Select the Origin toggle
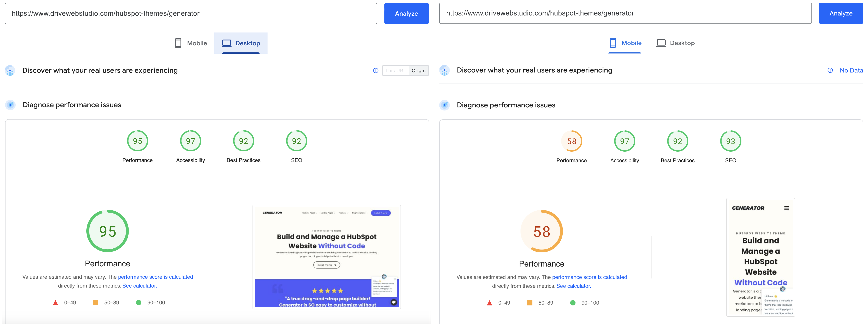This screenshot has width=868, height=324. tap(418, 71)
